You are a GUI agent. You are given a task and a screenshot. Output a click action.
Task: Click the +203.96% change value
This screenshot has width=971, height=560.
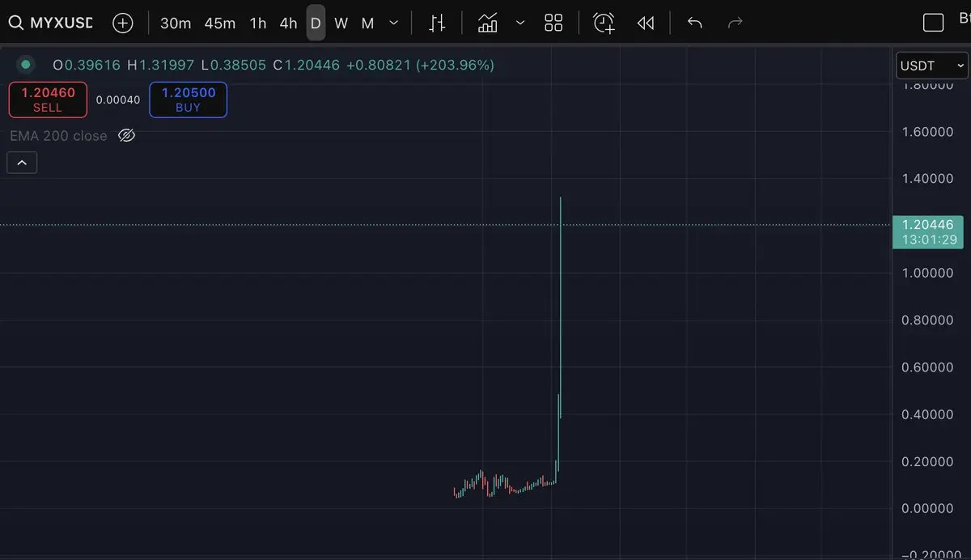pyautogui.click(x=456, y=65)
